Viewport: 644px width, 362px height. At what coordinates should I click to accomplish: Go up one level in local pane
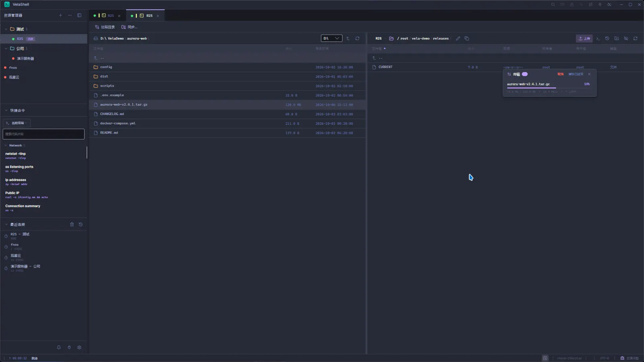point(348,39)
